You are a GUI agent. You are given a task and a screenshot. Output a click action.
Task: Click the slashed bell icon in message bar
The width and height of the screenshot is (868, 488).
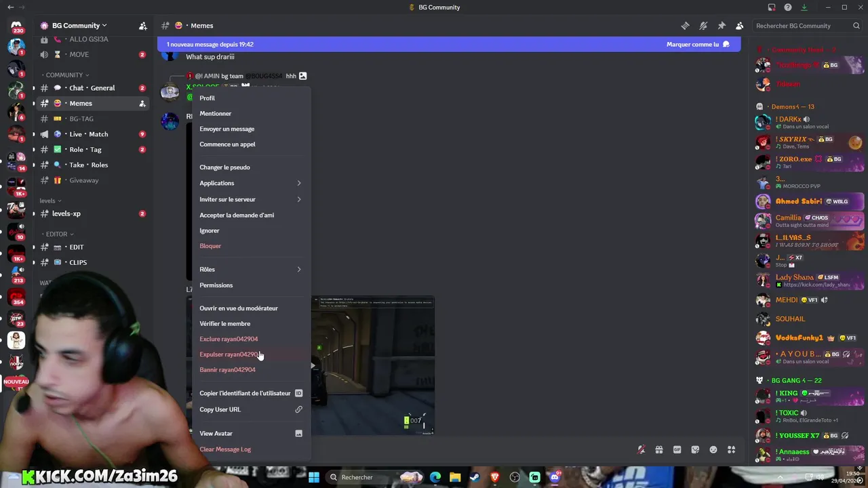(x=641, y=449)
